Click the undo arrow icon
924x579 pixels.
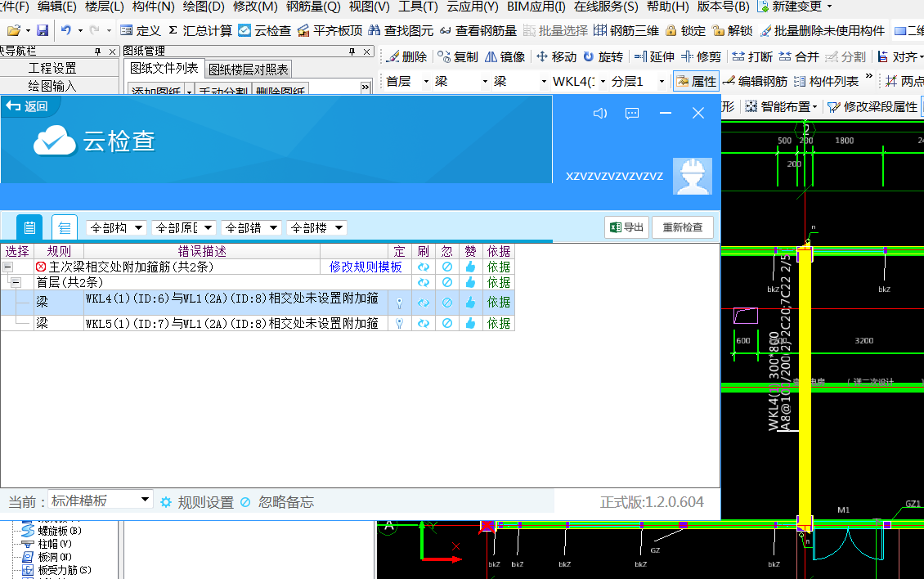point(66,30)
